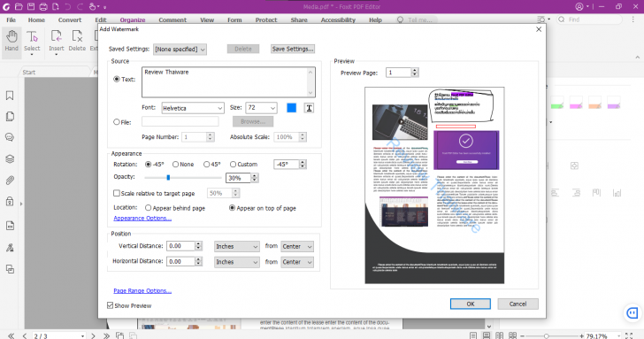Select the File source radio button
Viewport: 644px width, 339px height.
117,121
